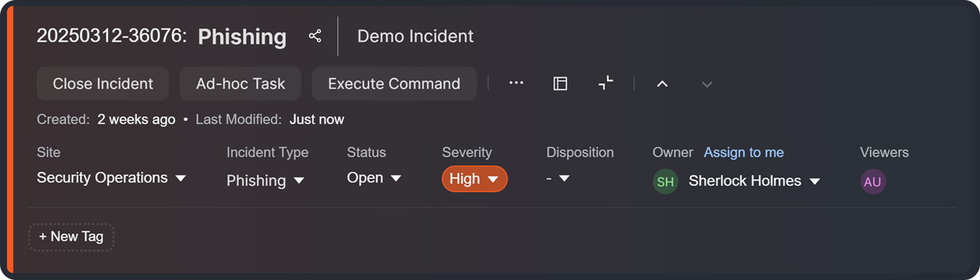980x280 pixels.
Task: Open the High severity dropdown
Action: (x=474, y=179)
